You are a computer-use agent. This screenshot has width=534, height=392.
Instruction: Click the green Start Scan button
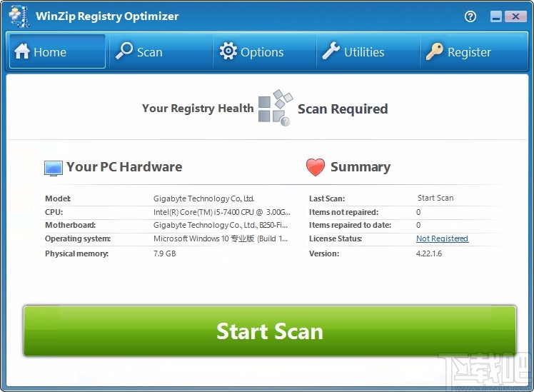pos(270,331)
